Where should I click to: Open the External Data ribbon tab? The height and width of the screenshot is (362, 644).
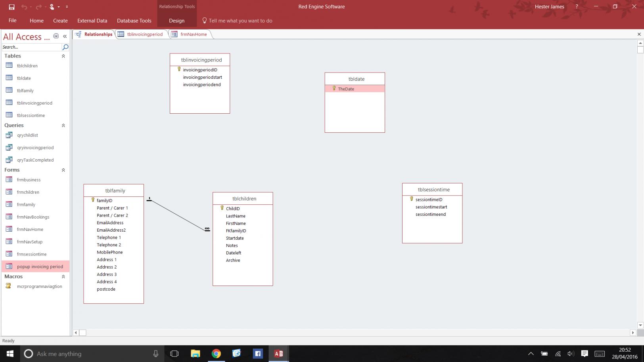point(92,21)
